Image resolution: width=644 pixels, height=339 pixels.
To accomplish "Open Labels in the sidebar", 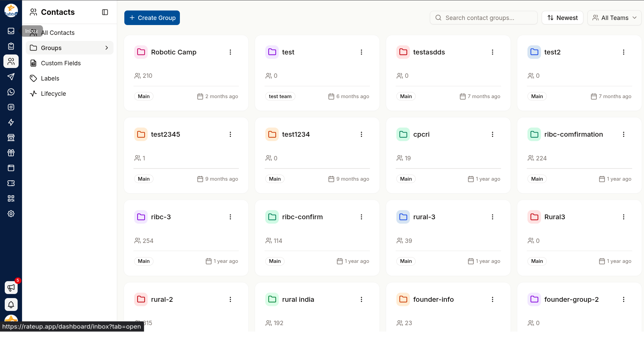I will click(x=69, y=78).
